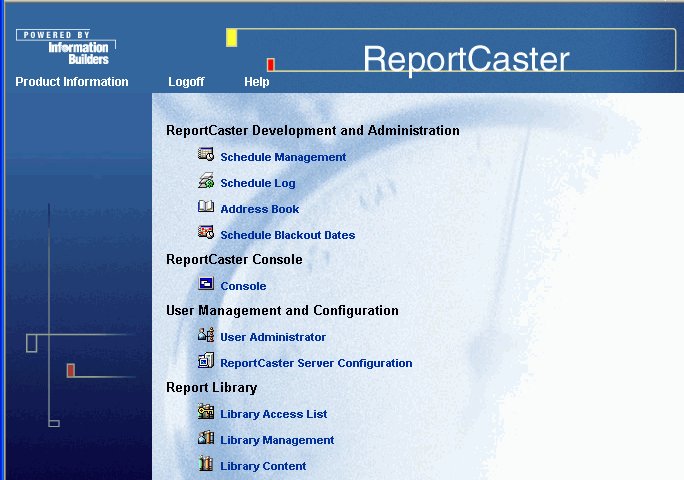
Task: Click the ReportCaster banner title
Action: click(466, 59)
